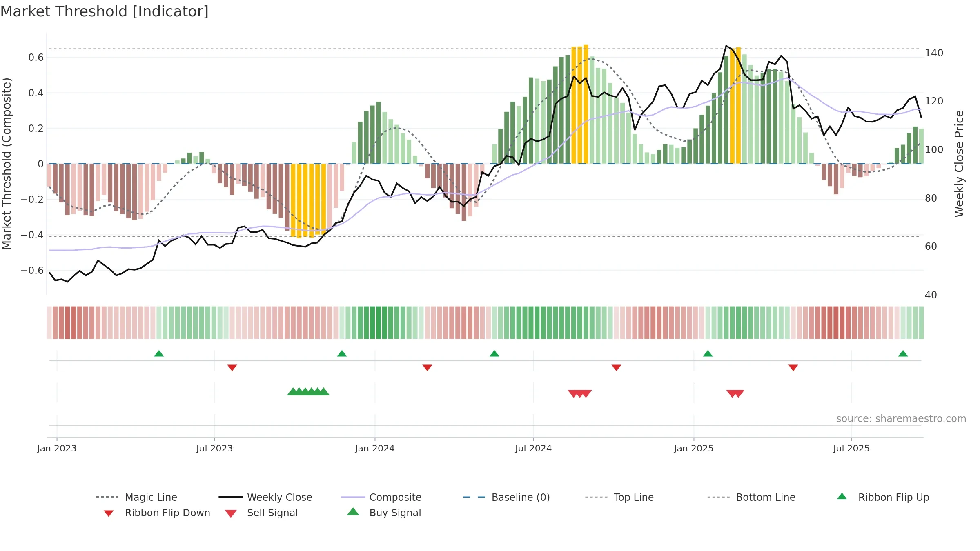
Task: Click the chart title 'Market Threshold [Indicator]'
Action: (105, 11)
